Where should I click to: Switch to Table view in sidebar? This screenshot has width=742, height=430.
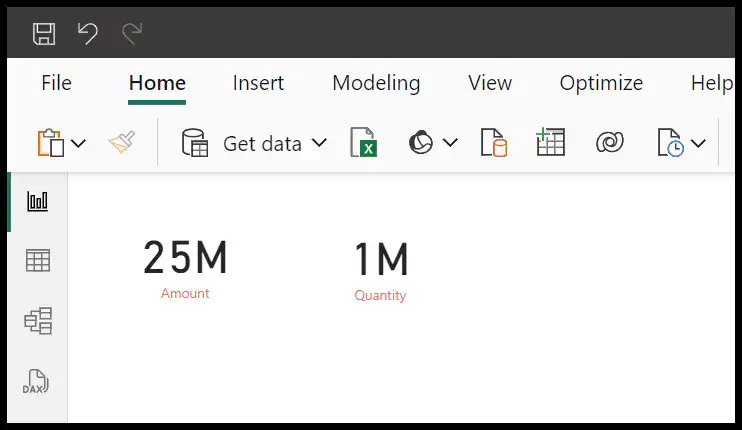[x=37, y=260]
